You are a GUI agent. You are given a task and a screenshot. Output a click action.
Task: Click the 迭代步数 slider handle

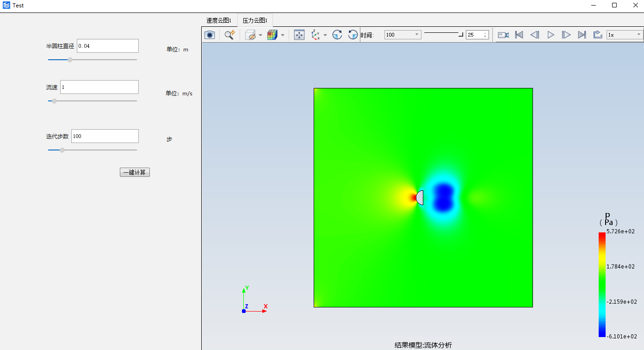62,150
